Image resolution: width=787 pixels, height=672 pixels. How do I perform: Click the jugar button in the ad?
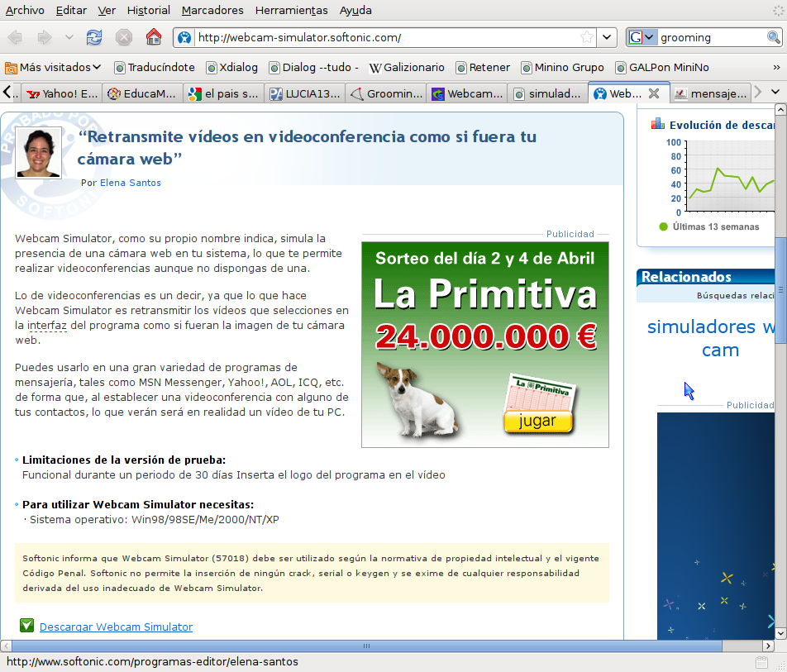click(537, 421)
